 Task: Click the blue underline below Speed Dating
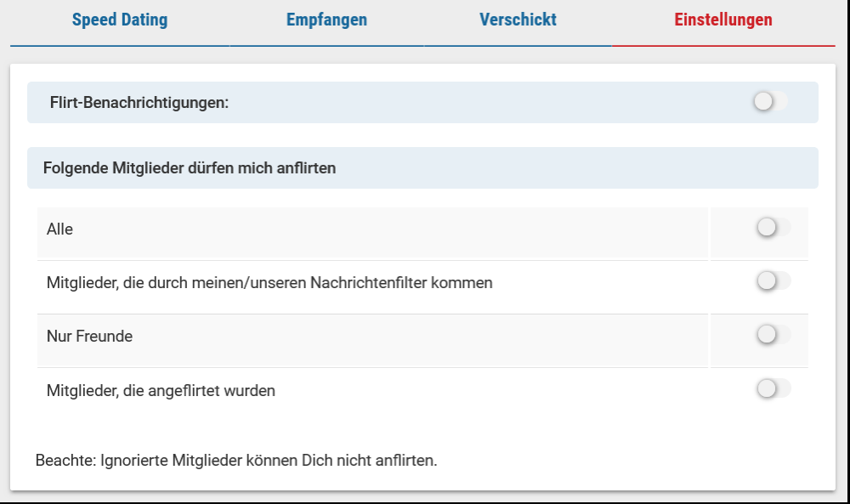tap(119, 45)
